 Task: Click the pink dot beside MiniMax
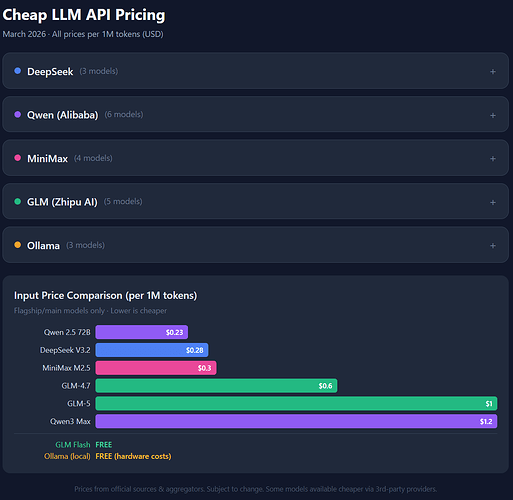tap(18, 158)
